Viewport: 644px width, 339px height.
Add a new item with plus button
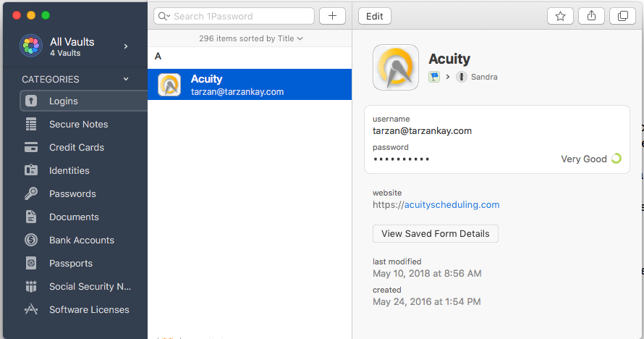point(332,16)
